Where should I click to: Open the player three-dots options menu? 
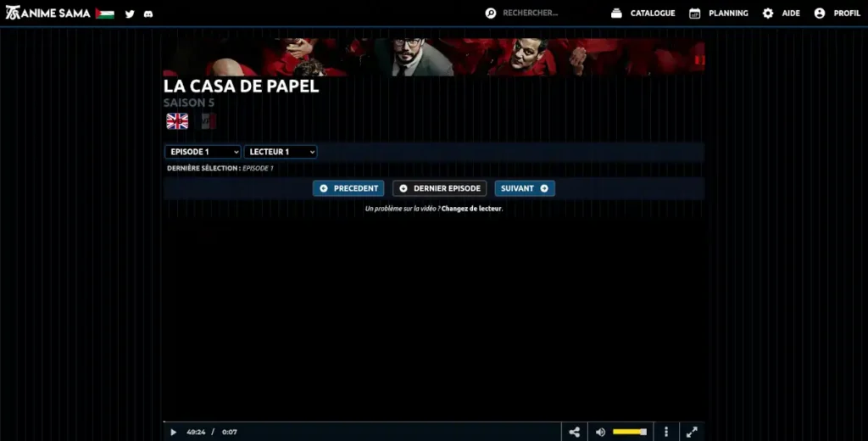pos(666,433)
